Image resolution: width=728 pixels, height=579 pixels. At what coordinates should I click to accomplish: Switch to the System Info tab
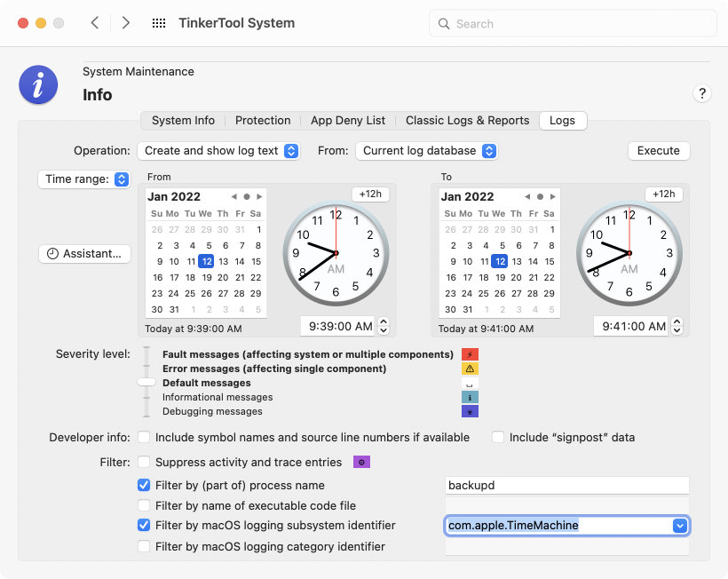coord(183,121)
